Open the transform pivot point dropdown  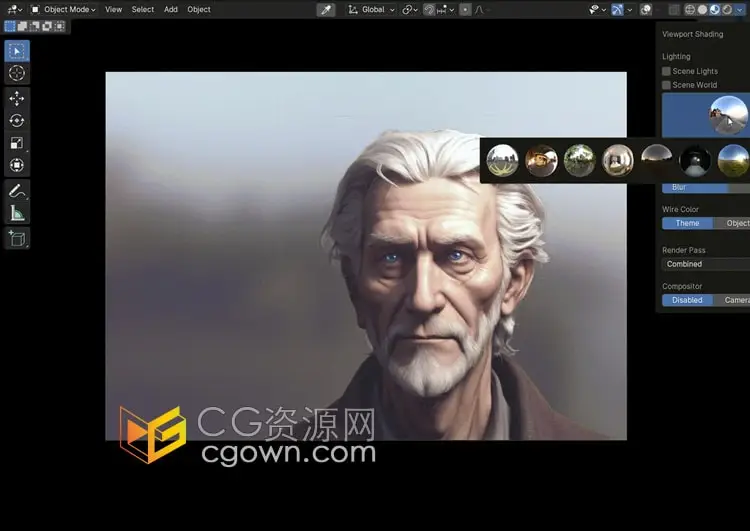409,10
